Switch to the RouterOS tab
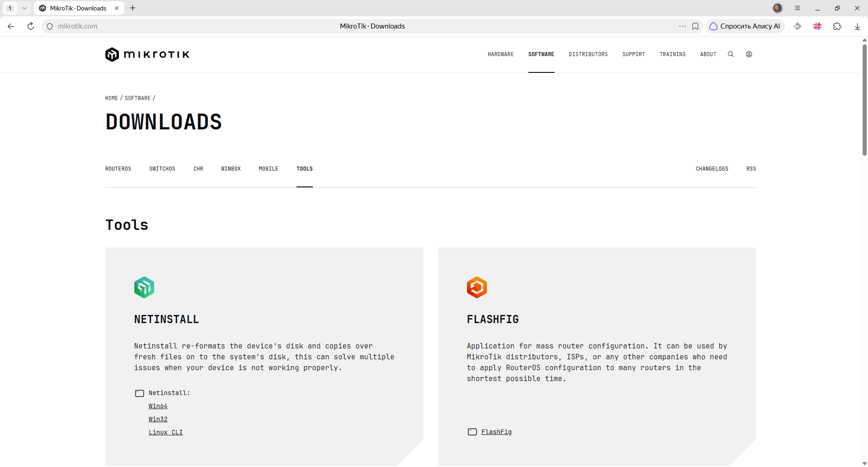Viewport: 868px width, 467px height. tap(118, 169)
